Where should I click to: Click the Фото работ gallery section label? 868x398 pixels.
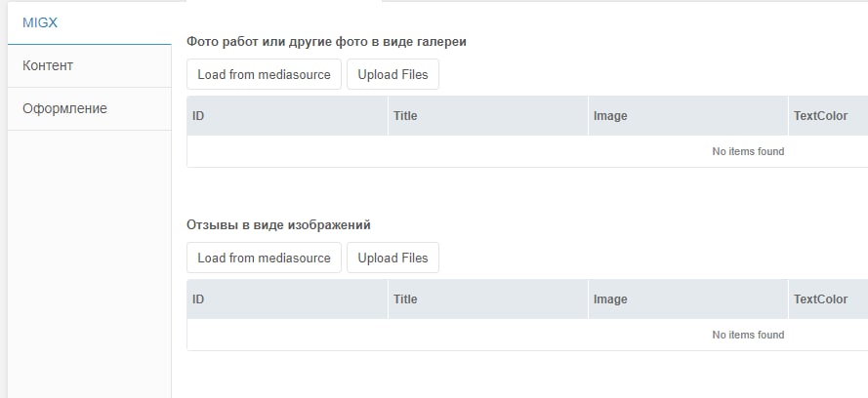point(327,42)
